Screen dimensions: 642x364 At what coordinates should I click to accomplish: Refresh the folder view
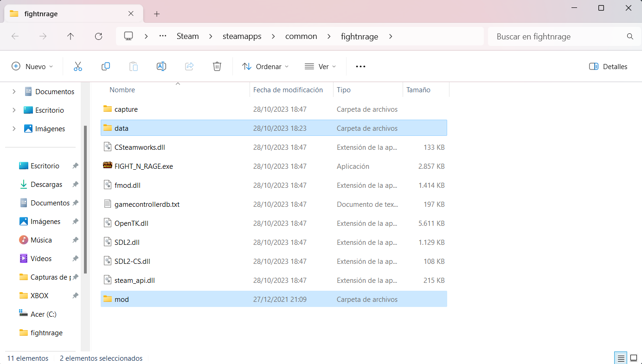[98, 36]
